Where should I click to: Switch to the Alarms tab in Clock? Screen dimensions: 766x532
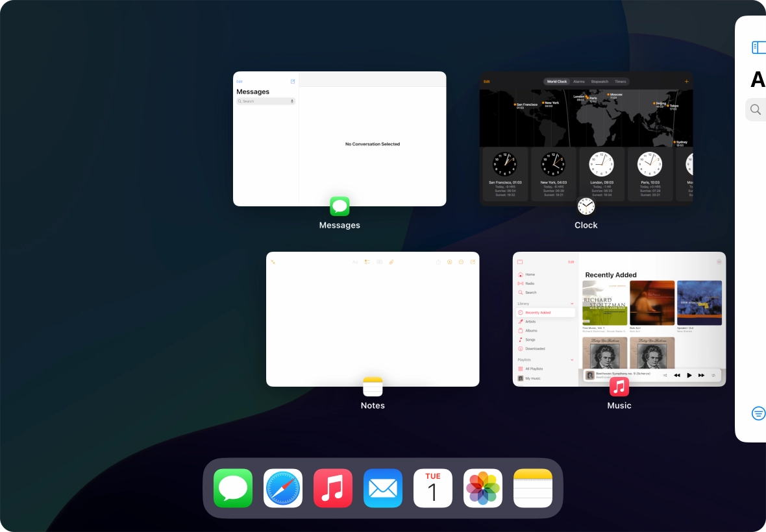point(579,82)
